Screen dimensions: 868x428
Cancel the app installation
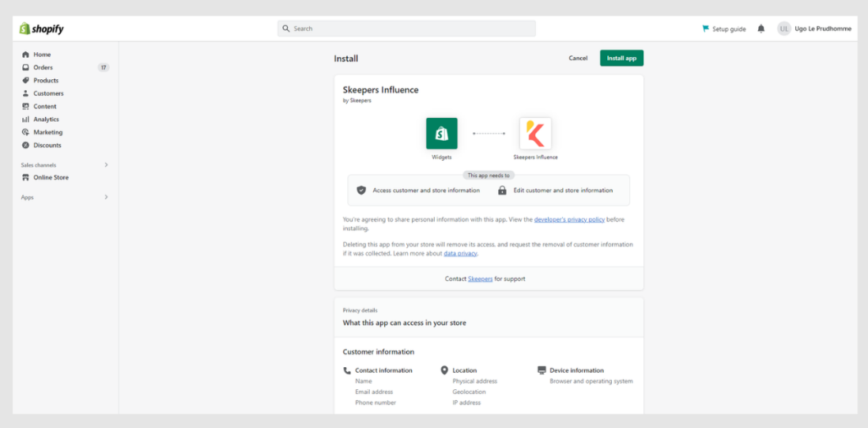click(x=578, y=58)
